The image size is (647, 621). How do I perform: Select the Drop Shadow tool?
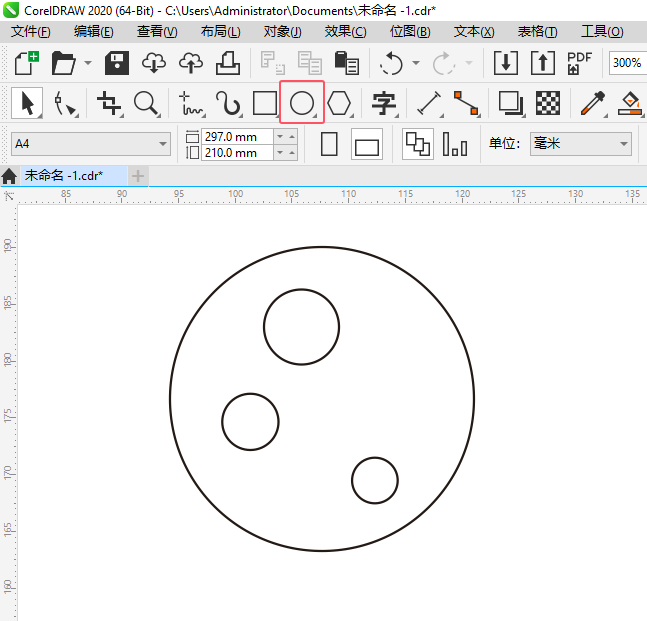[511, 103]
